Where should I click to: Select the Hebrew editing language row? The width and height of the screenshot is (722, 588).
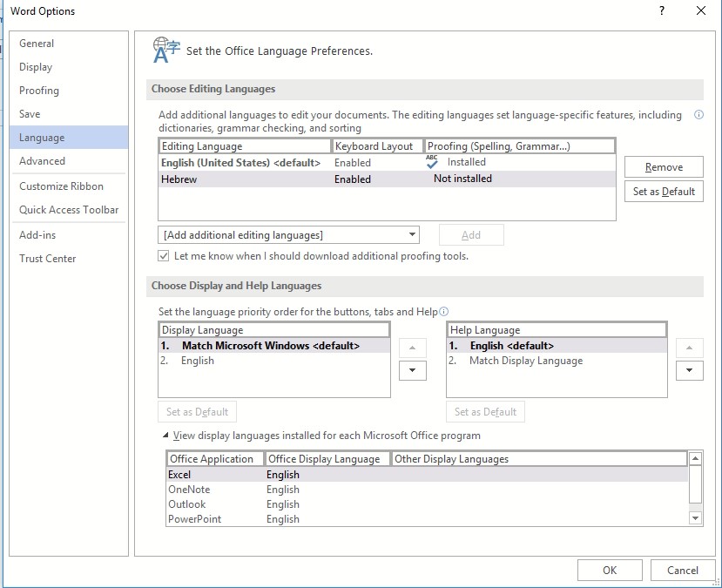387,179
